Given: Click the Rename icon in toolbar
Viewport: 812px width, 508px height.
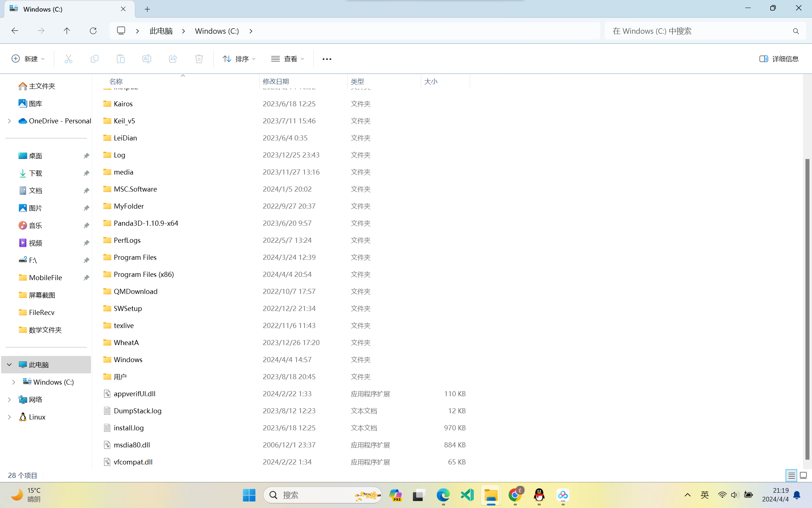Looking at the screenshot, I should coord(147,59).
